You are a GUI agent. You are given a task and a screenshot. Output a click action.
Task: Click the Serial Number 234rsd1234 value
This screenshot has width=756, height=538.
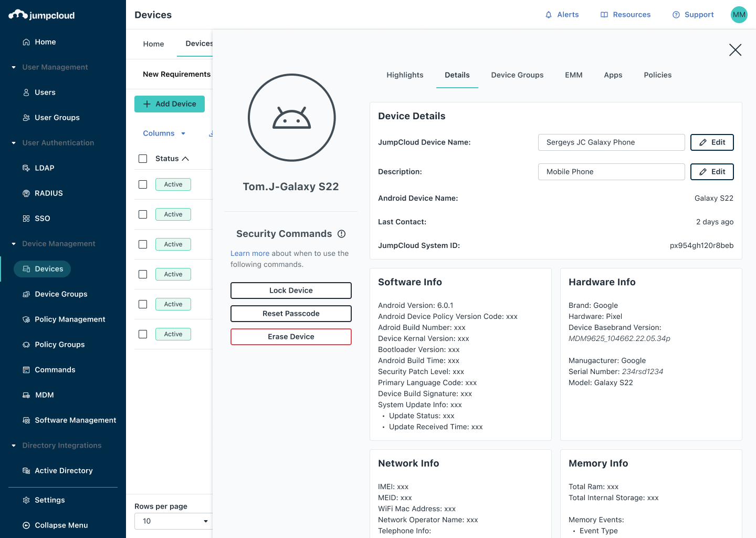tap(643, 371)
